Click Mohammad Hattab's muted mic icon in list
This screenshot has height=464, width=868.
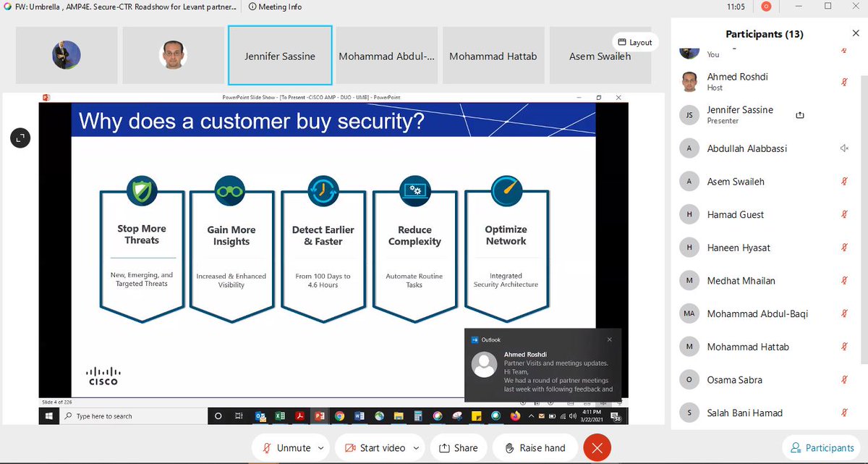pos(844,347)
